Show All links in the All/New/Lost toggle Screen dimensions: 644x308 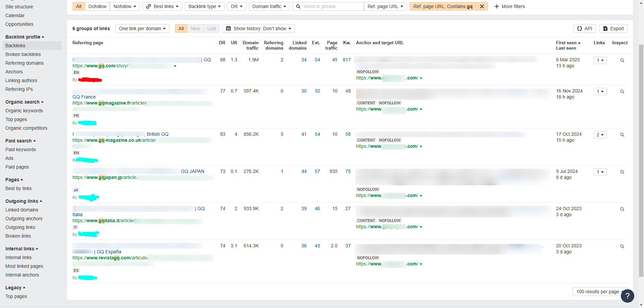(x=181, y=28)
